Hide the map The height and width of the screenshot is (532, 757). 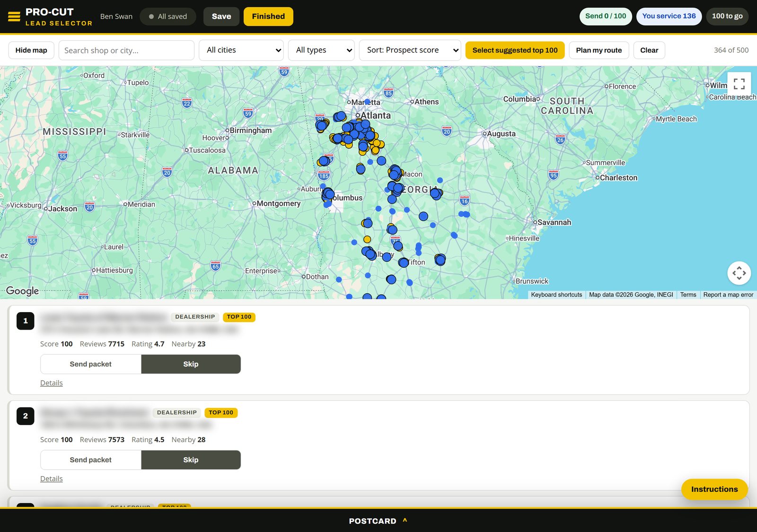point(31,50)
